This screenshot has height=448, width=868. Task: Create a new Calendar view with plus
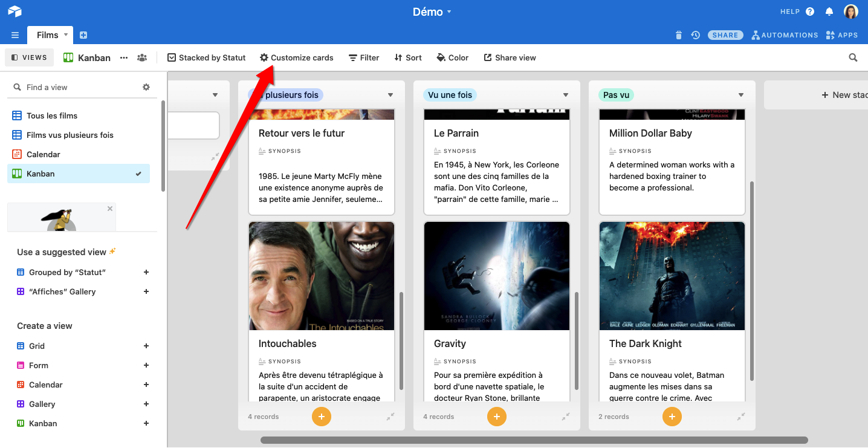click(146, 385)
